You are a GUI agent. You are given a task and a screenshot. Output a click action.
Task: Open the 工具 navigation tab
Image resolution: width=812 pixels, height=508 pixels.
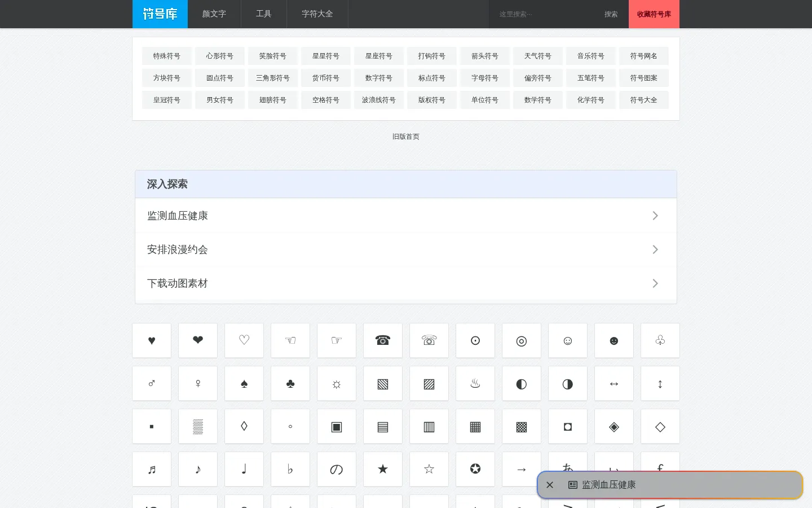coord(264,14)
